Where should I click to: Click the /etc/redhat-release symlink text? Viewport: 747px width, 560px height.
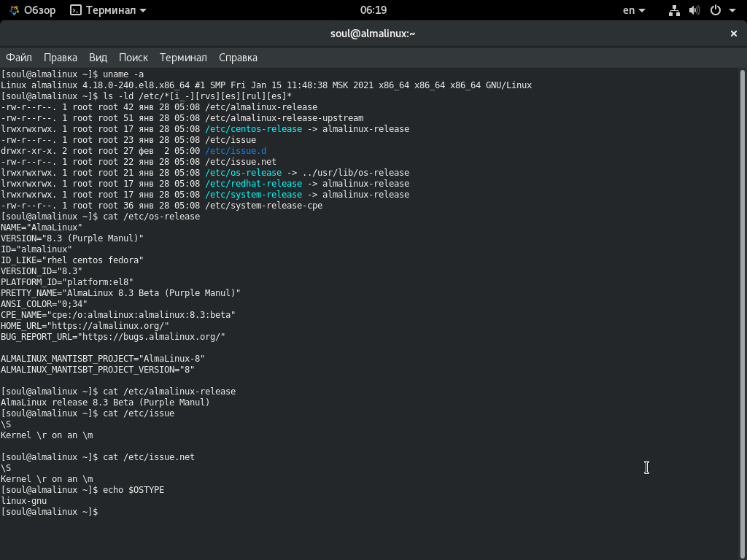[253, 184]
